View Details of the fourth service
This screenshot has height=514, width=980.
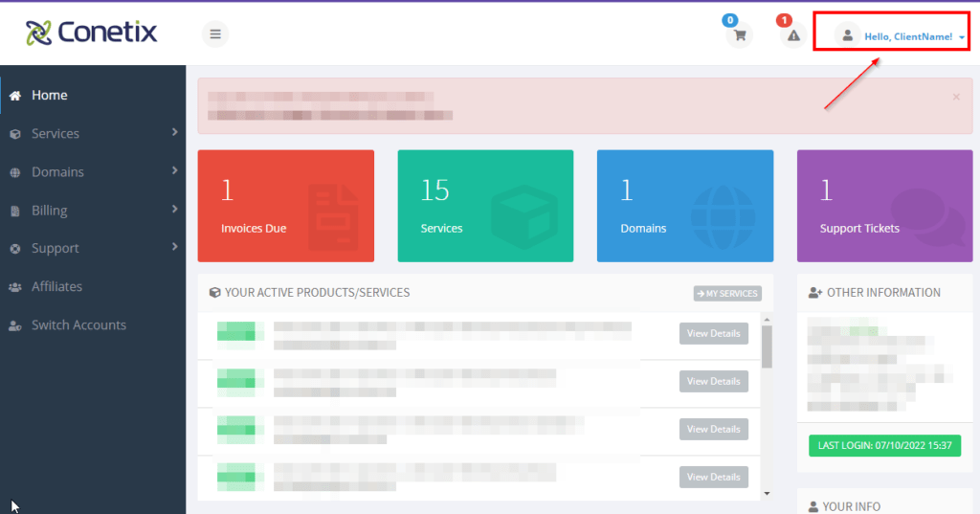tap(714, 477)
